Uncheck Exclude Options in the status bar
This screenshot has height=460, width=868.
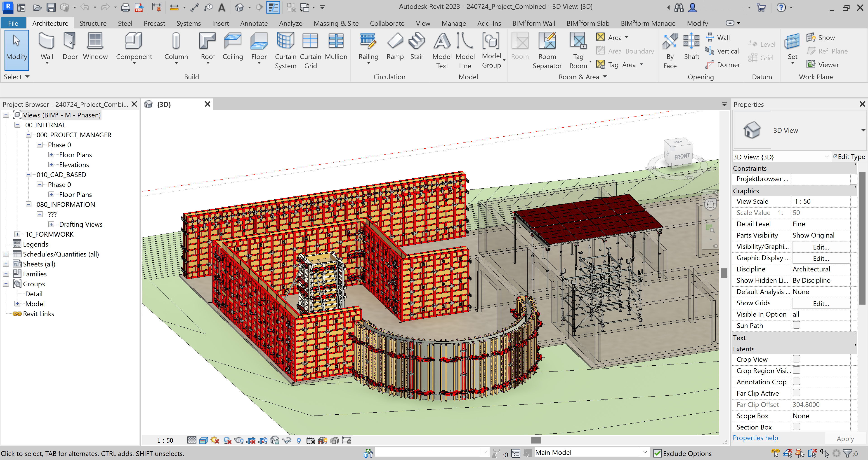pyautogui.click(x=657, y=453)
